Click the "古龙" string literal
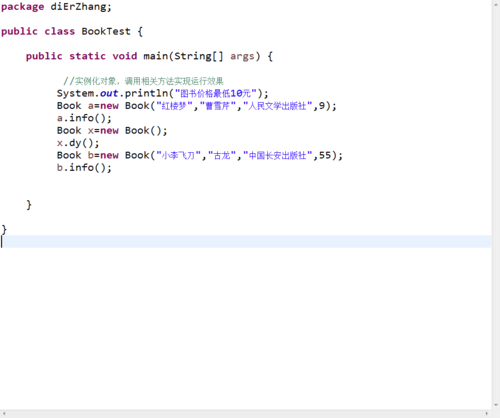 222,155
